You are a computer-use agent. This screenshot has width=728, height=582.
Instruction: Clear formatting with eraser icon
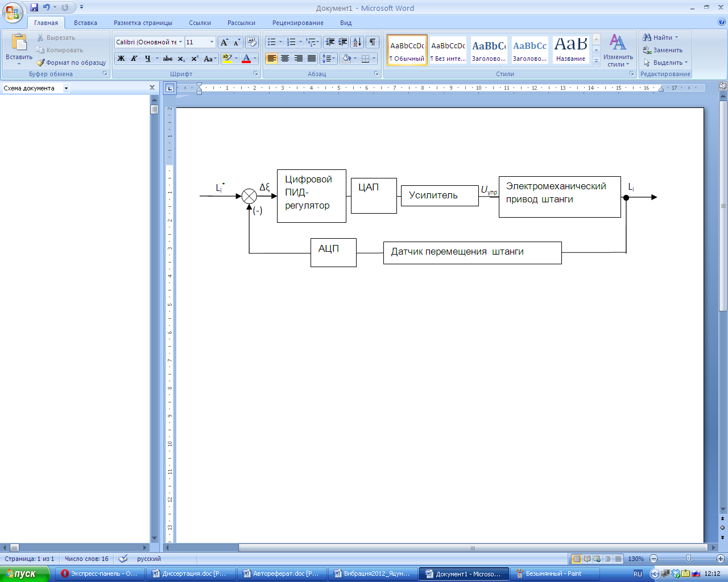click(252, 42)
